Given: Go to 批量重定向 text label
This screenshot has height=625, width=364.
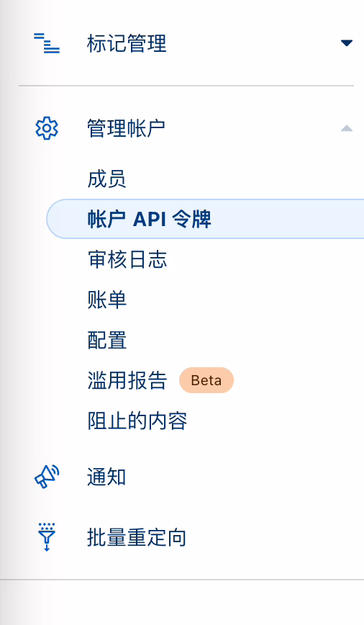Looking at the screenshot, I should click(x=137, y=537).
